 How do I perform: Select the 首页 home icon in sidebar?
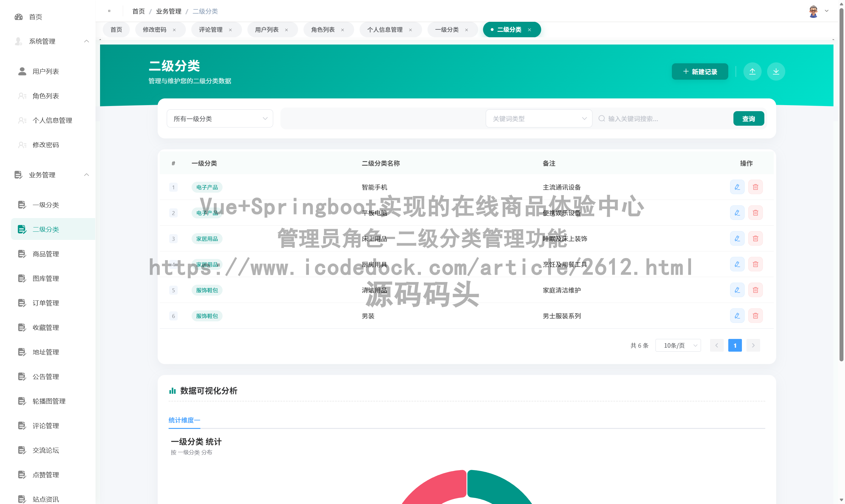19,17
